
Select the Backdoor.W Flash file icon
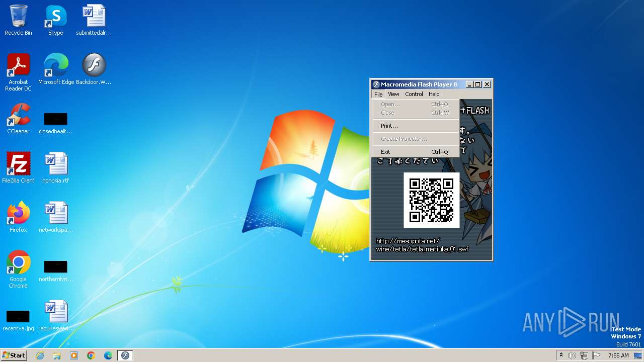(94, 69)
